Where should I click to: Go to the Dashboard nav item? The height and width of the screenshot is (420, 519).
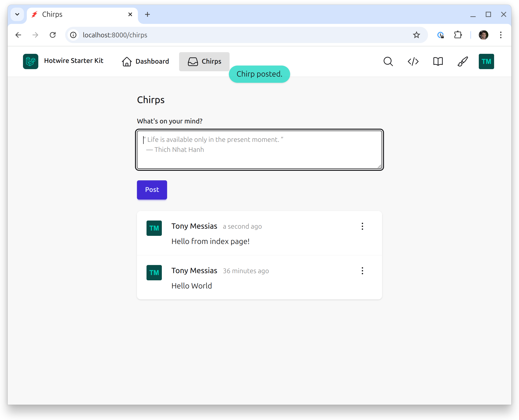pos(145,61)
